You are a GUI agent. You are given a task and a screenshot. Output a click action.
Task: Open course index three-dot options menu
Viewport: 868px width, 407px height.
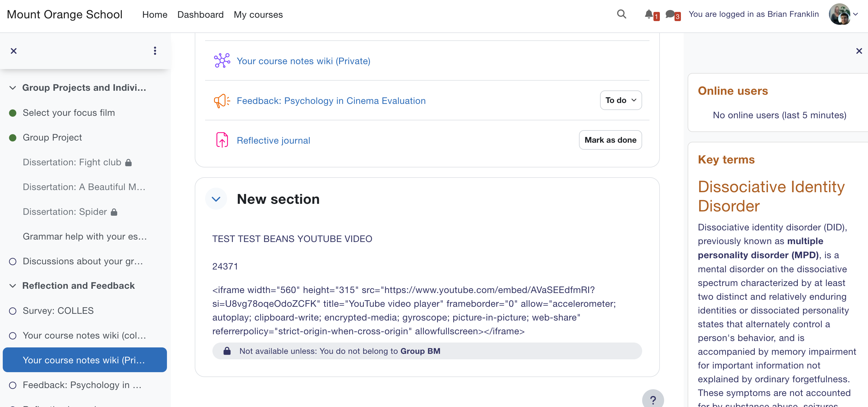tap(155, 51)
